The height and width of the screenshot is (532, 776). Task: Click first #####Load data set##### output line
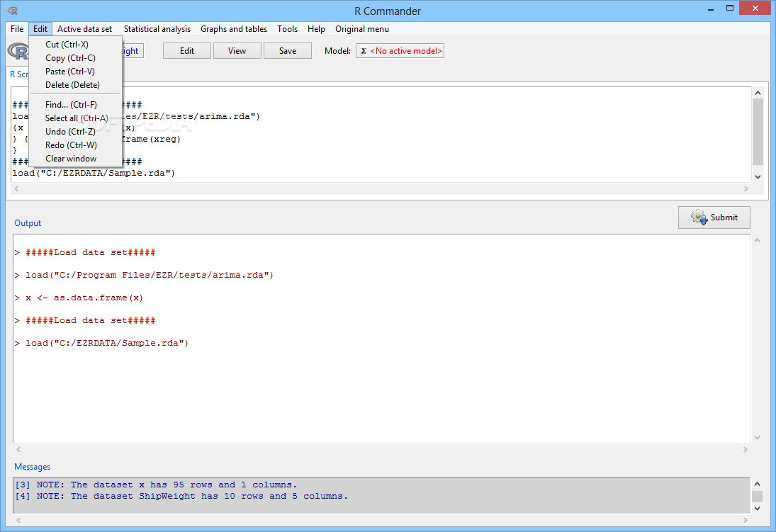pos(85,252)
